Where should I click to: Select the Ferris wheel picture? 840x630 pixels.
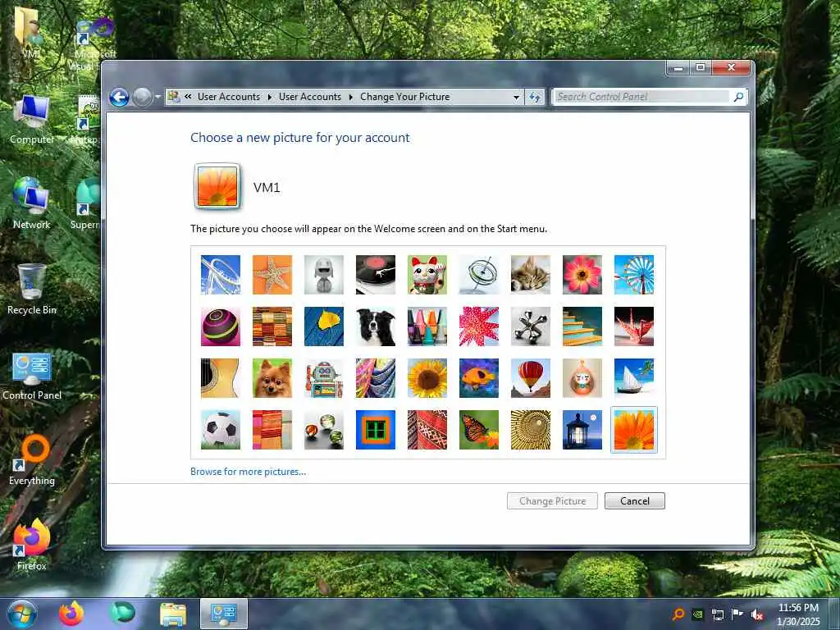click(x=634, y=274)
